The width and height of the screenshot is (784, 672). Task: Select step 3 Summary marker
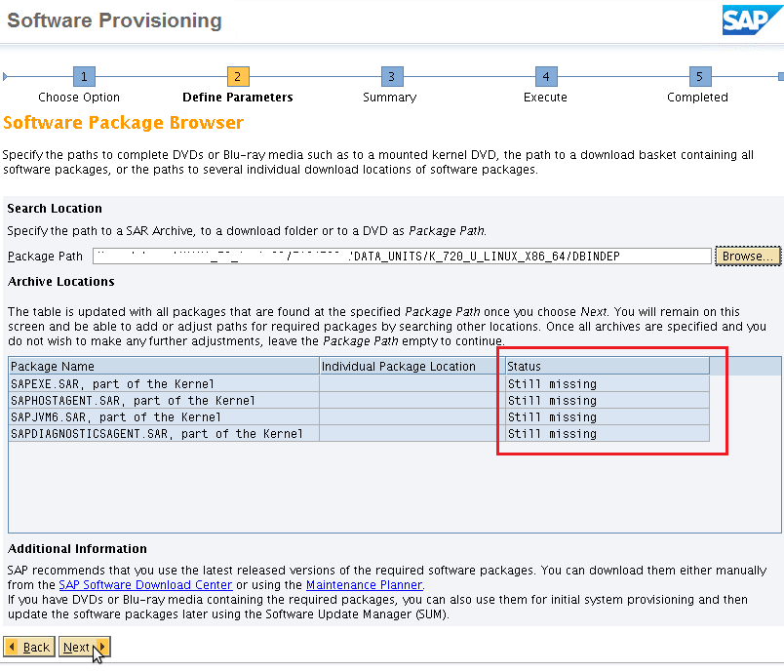[392, 76]
